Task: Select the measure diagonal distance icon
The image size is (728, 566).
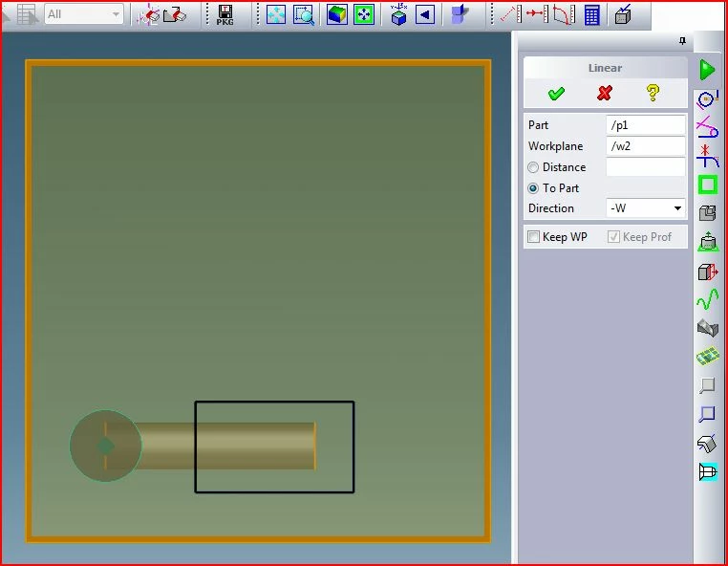Action: (511, 14)
